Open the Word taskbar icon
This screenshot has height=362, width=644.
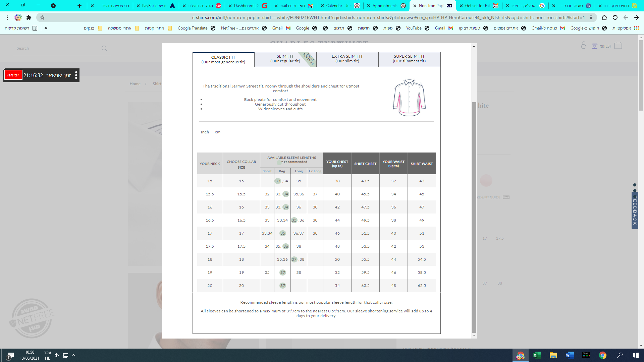click(x=570, y=355)
